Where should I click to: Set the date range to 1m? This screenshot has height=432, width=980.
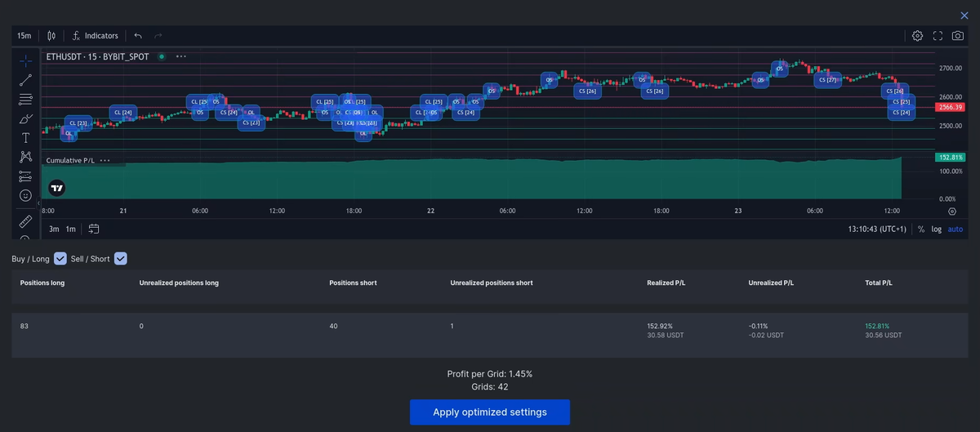[71, 229]
